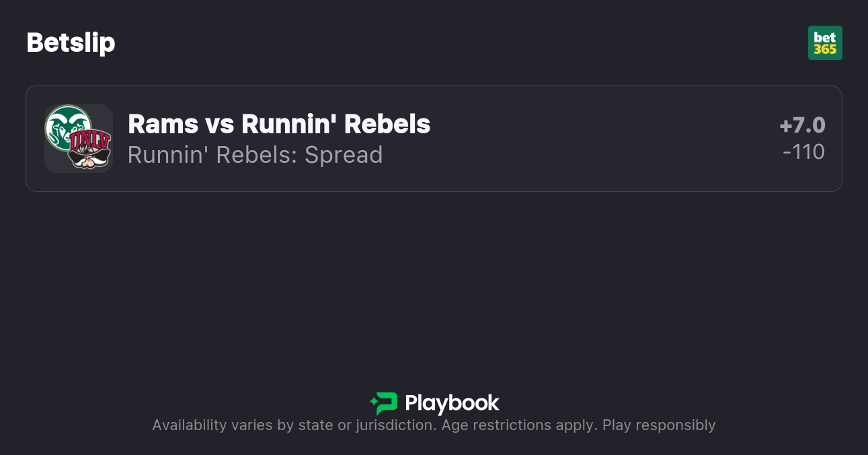This screenshot has height=455, width=868.
Task: Click the bet365 sportsbook logo
Action: click(825, 42)
